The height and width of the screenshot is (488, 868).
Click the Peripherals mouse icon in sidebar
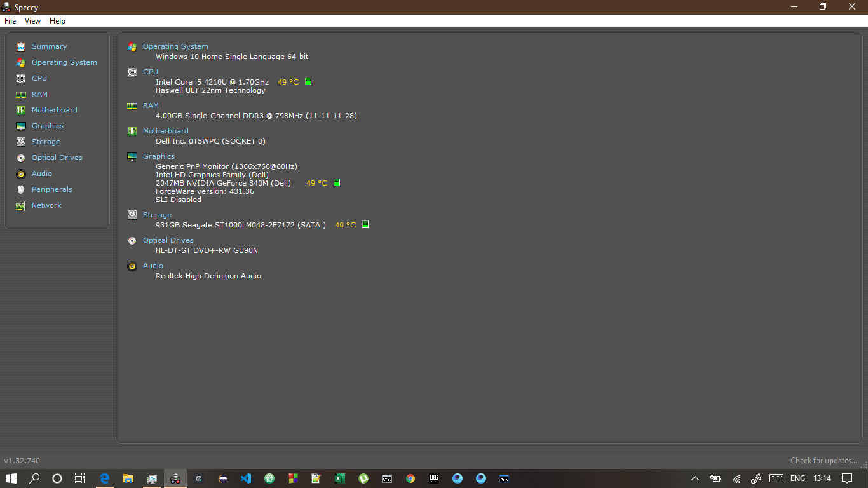pos(21,189)
